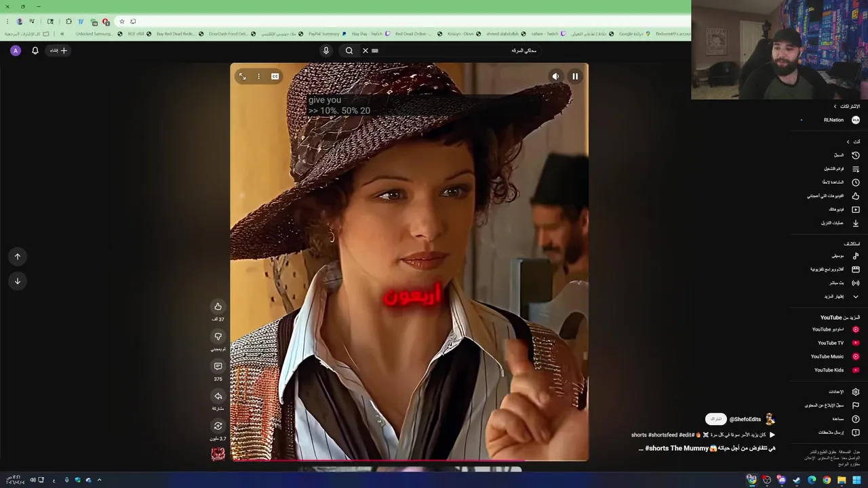Open the remix option with 3.7 million
868x488 pixels.
pos(218,426)
